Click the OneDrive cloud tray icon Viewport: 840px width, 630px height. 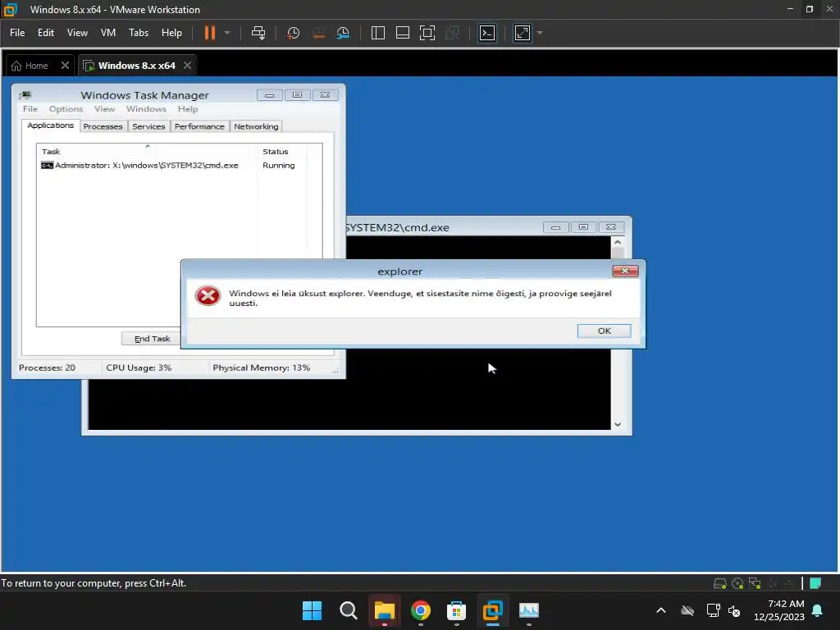(x=687, y=610)
